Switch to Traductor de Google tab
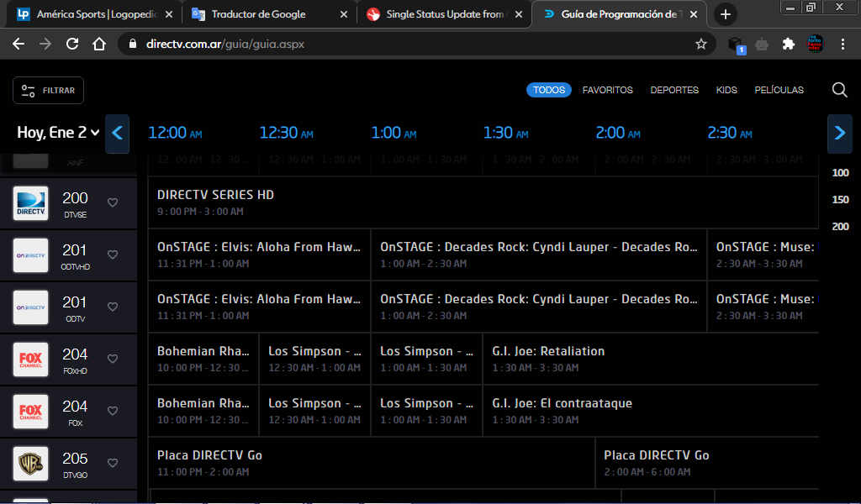861x504 pixels. (268, 14)
